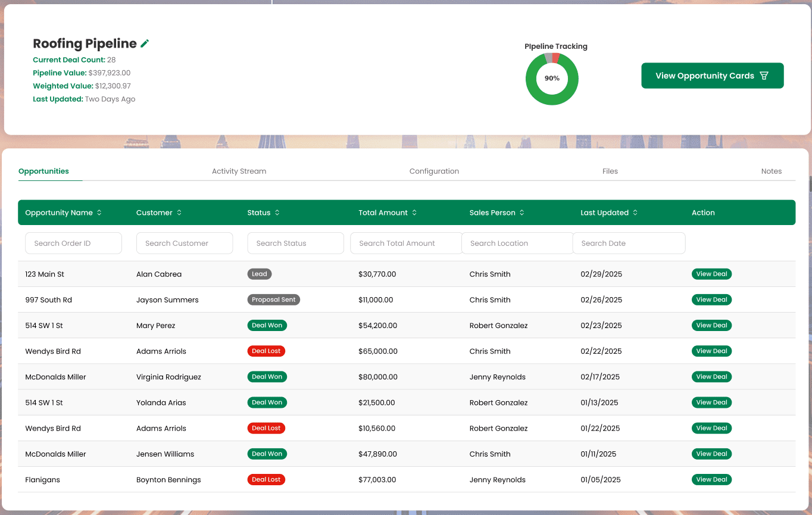Image resolution: width=812 pixels, height=515 pixels.
Task: Click Last Updated sort arrows icon
Action: click(635, 213)
